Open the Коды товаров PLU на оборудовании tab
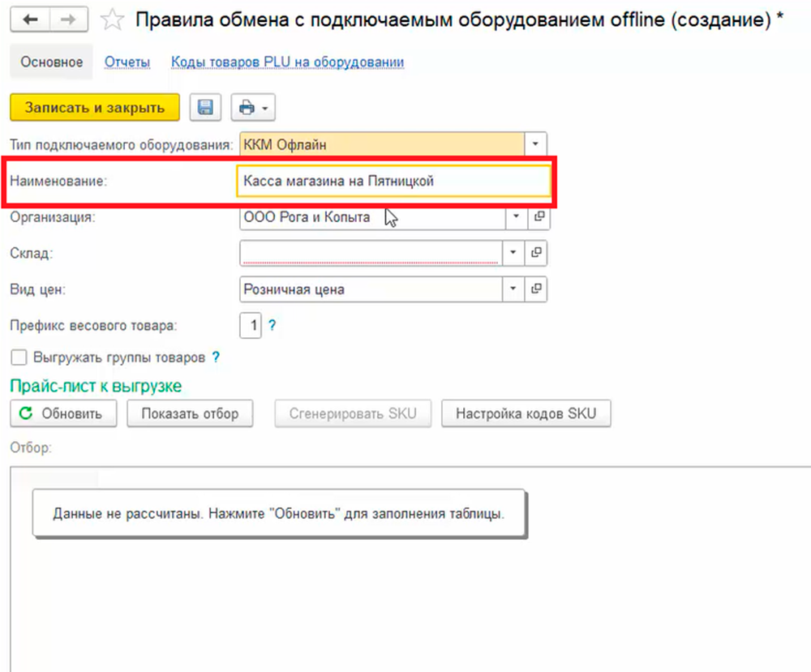 287,62
